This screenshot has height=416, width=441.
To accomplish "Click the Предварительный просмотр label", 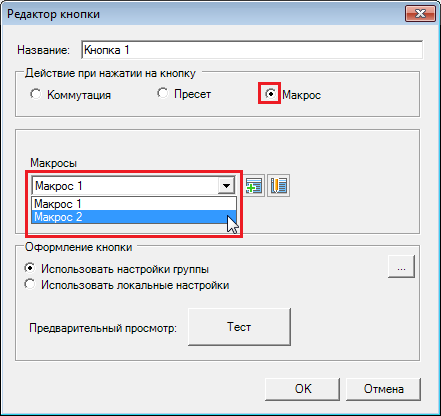I will [103, 328].
